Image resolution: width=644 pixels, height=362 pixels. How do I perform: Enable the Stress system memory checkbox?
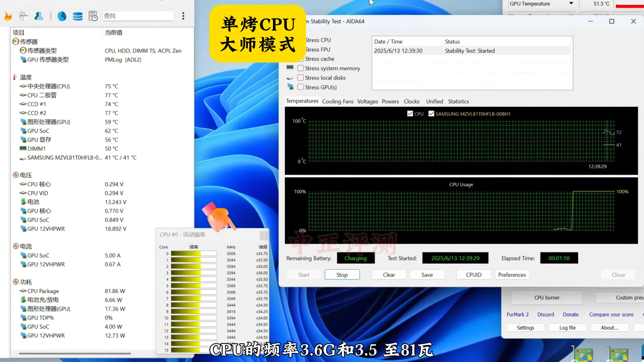(300, 68)
